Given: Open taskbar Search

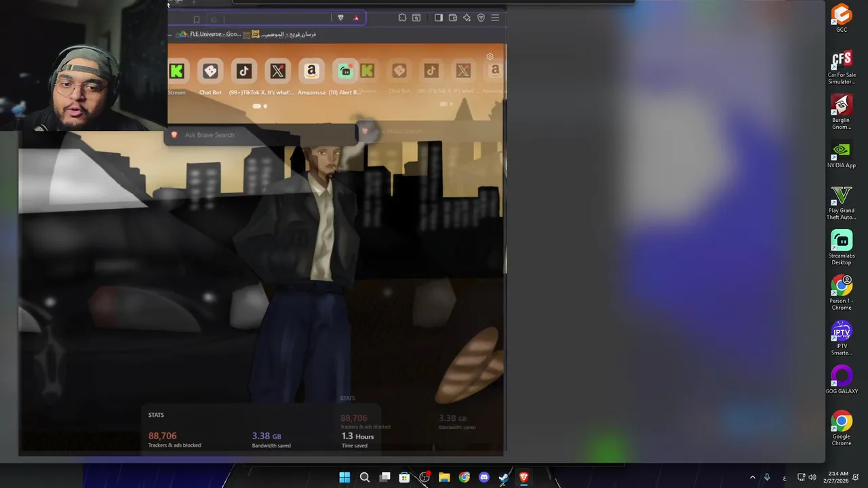Looking at the screenshot, I should click(364, 477).
